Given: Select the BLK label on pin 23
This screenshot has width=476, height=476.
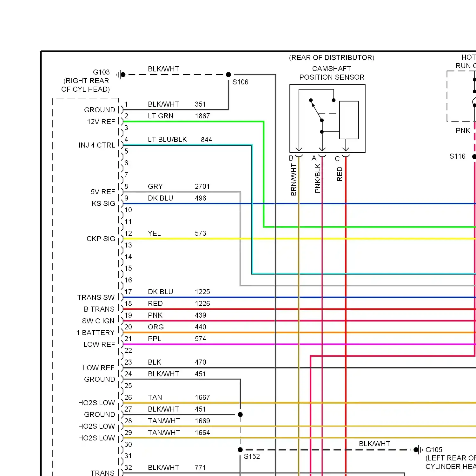Looking at the screenshot, I should click(x=155, y=362).
